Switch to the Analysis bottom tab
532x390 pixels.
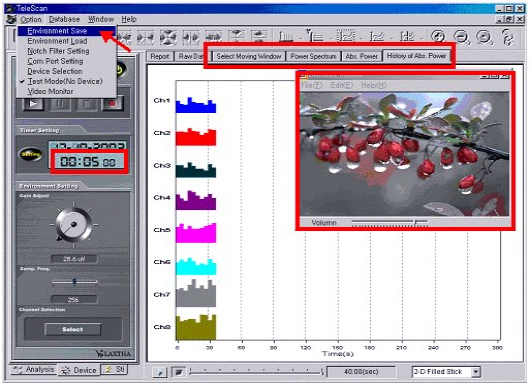[x=33, y=369]
